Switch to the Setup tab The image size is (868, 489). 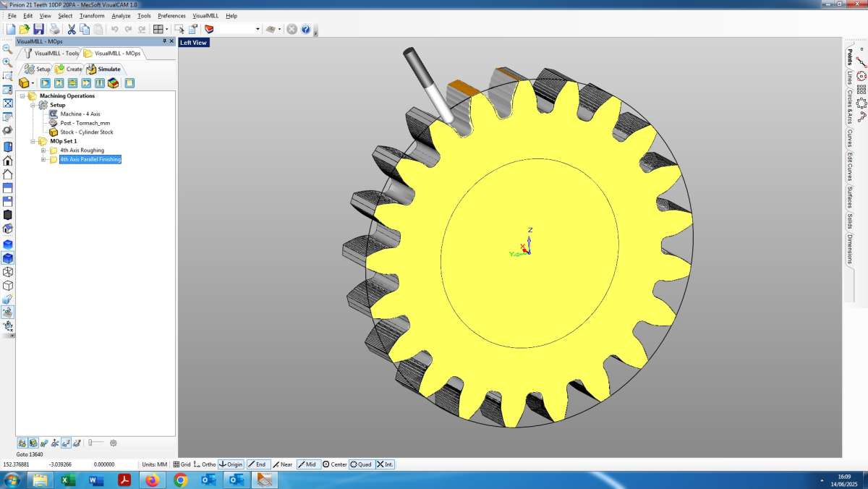point(38,69)
